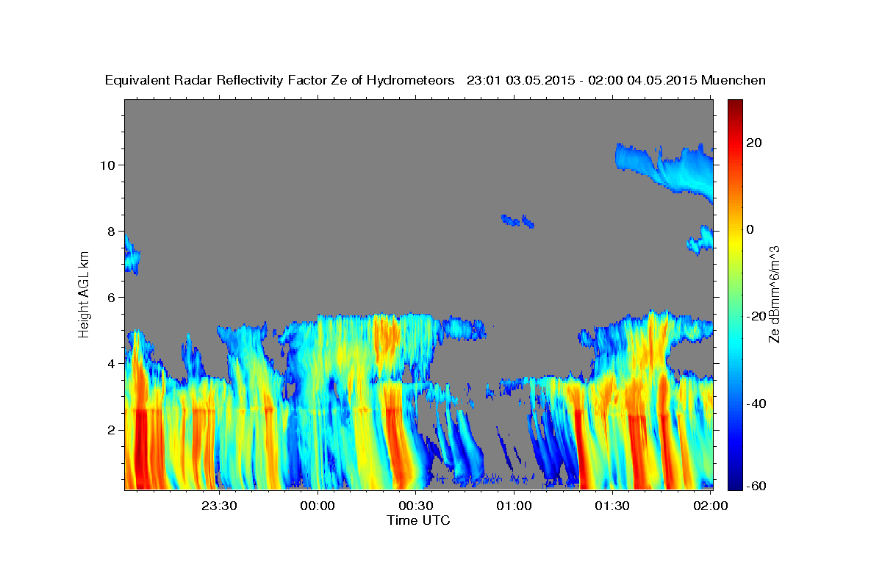882x588 pixels.
Task: Click the date range '23:01 03.05.2015 - 02:00 04.05.2015 Muenchen' in the title
Action: [x=616, y=80]
